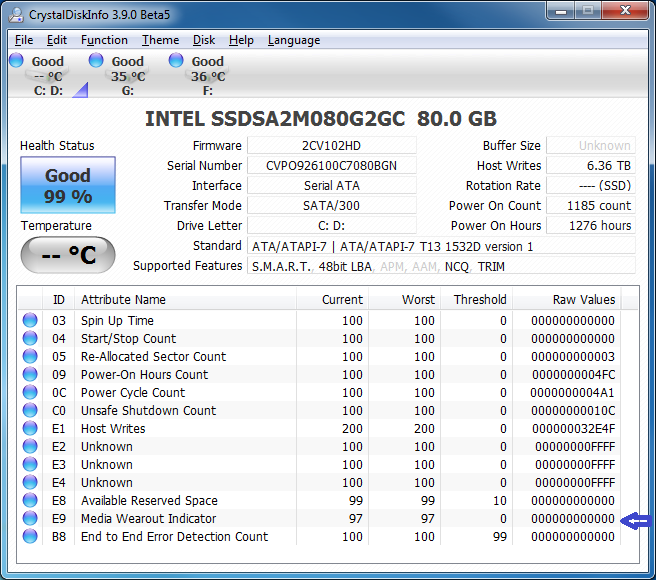Click the Raw Values column header
This screenshot has height=580, width=656.
[567, 300]
